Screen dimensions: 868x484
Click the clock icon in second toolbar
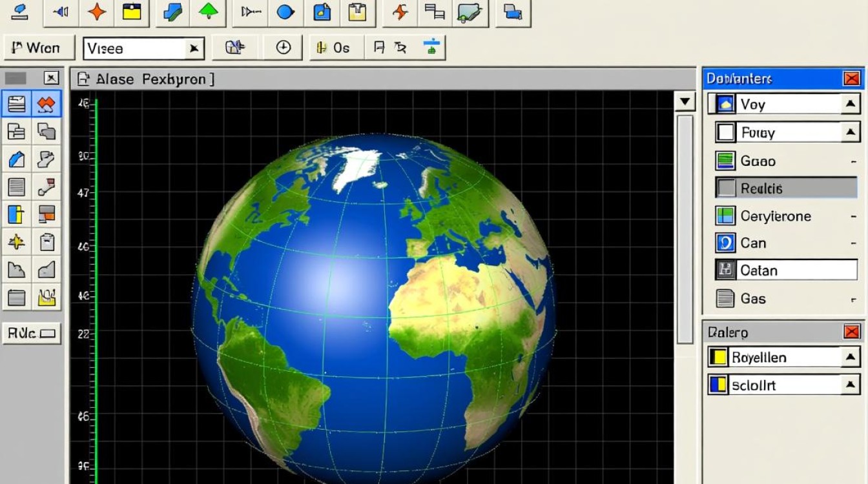(x=284, y=48)
